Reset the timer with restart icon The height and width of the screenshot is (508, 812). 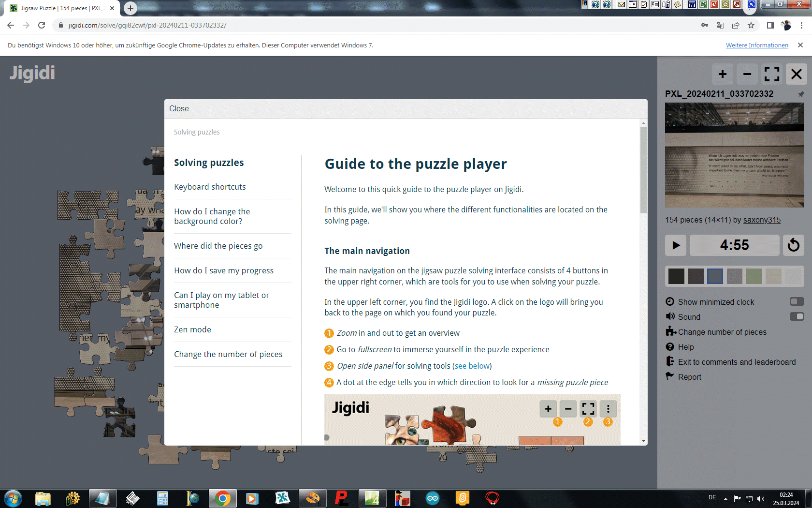[794, 245]
